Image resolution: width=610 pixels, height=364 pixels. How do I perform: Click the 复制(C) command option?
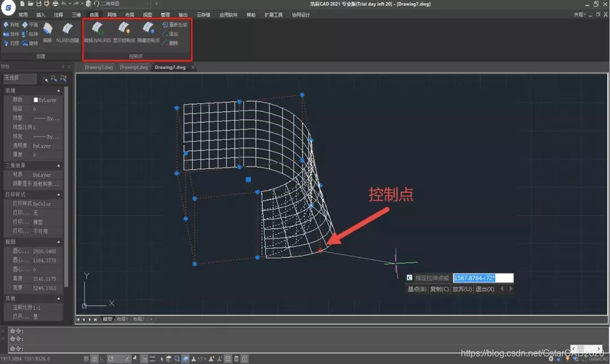point(439,289)
